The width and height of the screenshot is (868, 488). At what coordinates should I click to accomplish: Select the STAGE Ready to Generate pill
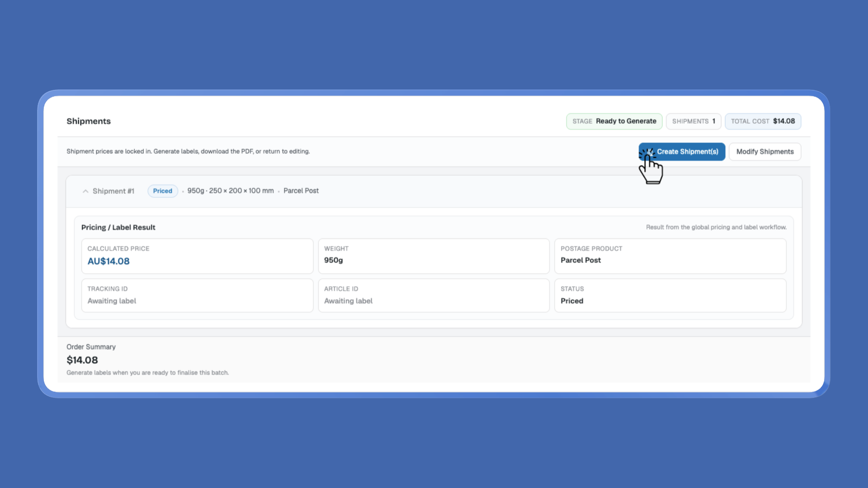tap(614, 121)
